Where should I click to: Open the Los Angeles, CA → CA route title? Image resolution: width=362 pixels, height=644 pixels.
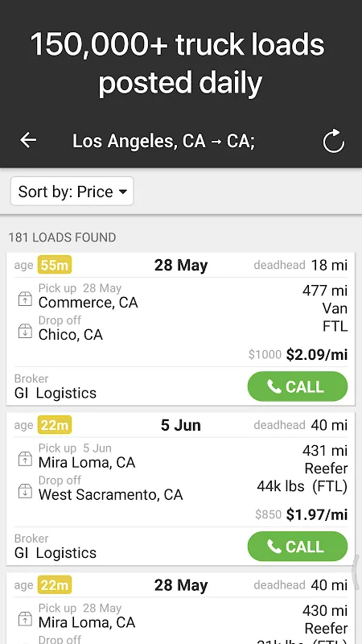click(163, 141)
